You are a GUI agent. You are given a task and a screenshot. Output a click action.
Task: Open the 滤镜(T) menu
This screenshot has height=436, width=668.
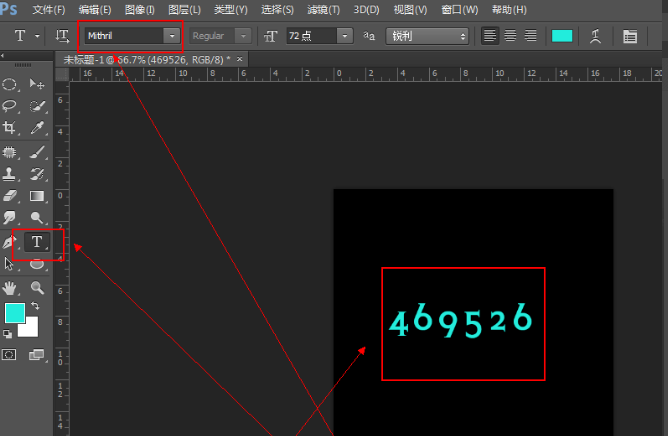pyautogui.click(x=323, y=9)
